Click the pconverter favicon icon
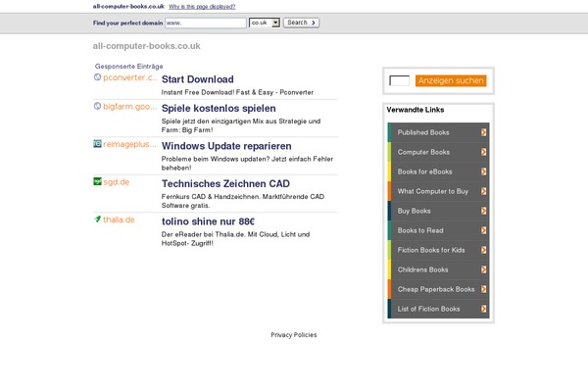The width and height of the screenshot is (588, 392). [x=97, y=77]
